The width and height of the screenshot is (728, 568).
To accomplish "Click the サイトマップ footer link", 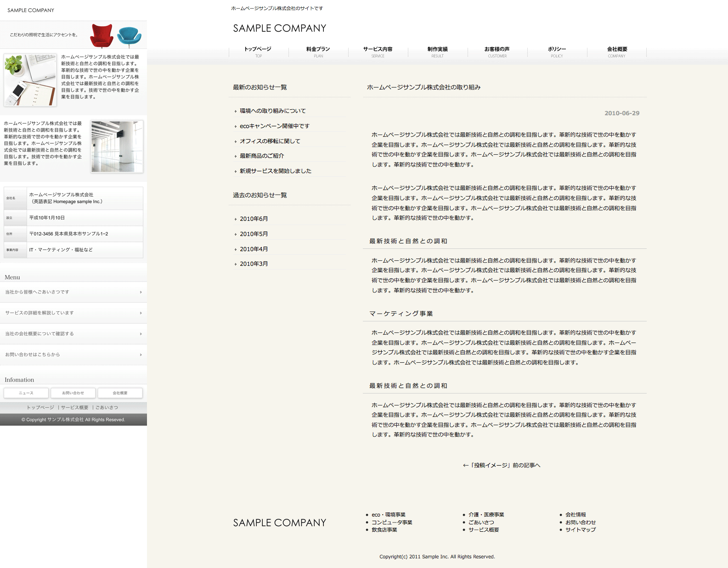I will 580,530.
